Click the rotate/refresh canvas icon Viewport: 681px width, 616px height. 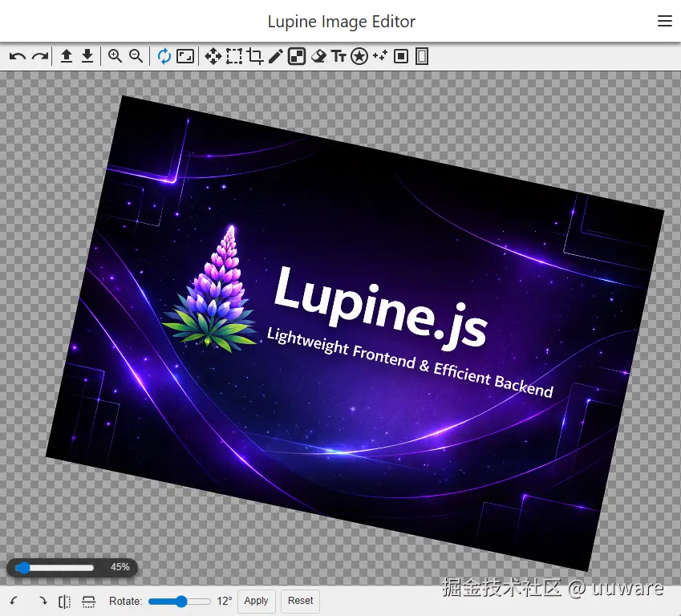pos(164,56)
